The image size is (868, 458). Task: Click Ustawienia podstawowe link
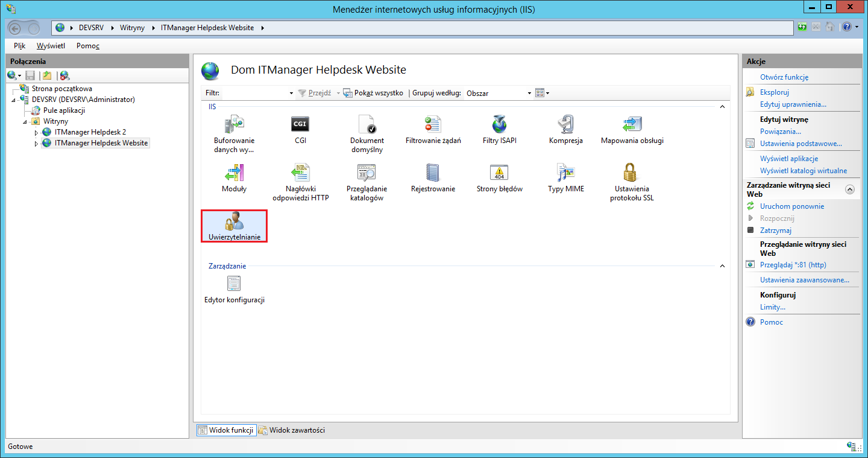(801, 144)
